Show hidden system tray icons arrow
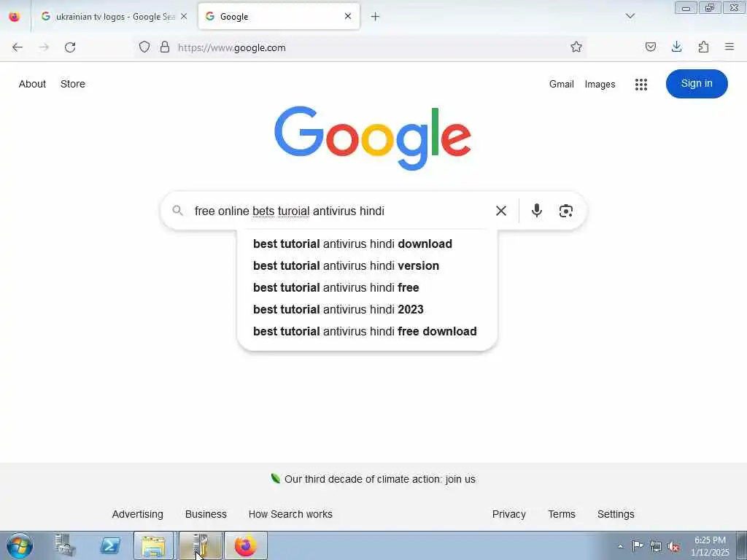Viewport: 747px width, 560px height. tap(620, 546)
